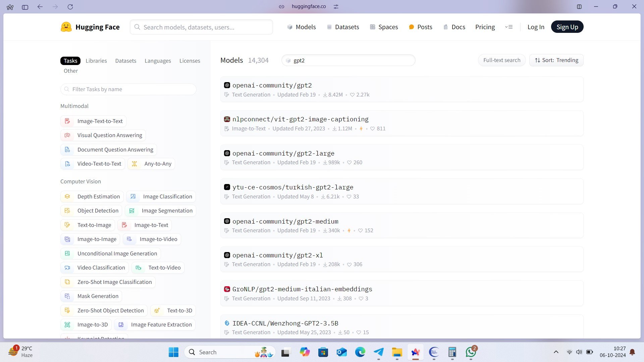The image size is (644, 362).
Task: Select the Tasks filter tab
Action: [x=70, y=61]
